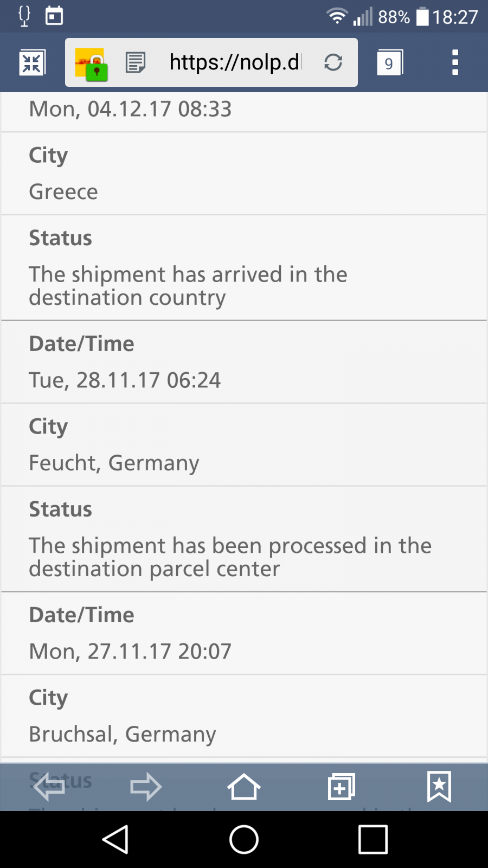Screen dimensions: 488x868
Task: Tap the https://nolp.d address field
Action: point(235,62)
